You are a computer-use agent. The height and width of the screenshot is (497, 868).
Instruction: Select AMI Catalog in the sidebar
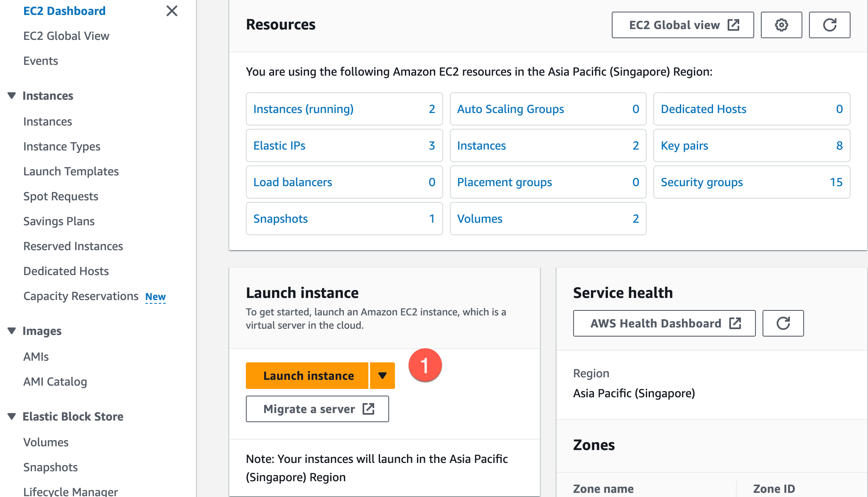[x=55, y=381]
